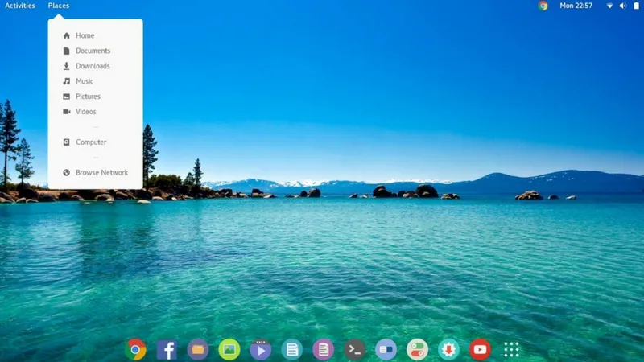The height and width of the screenshot is (362, 644).
Task: Select Downloads in the Places menu
Action: coord(93,66)
